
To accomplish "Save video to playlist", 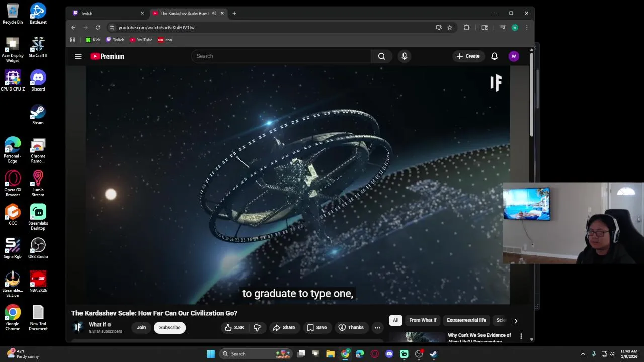I will click(317, 328).
